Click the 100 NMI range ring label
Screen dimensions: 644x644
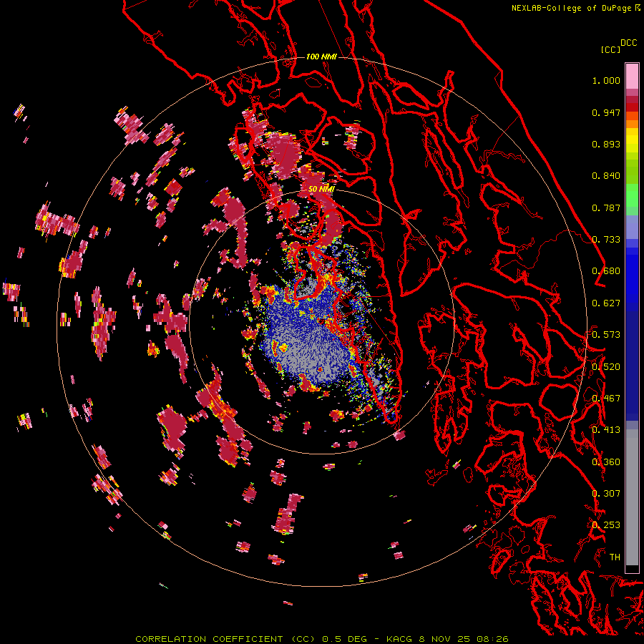pyautogui.click(x=321, y=57)
